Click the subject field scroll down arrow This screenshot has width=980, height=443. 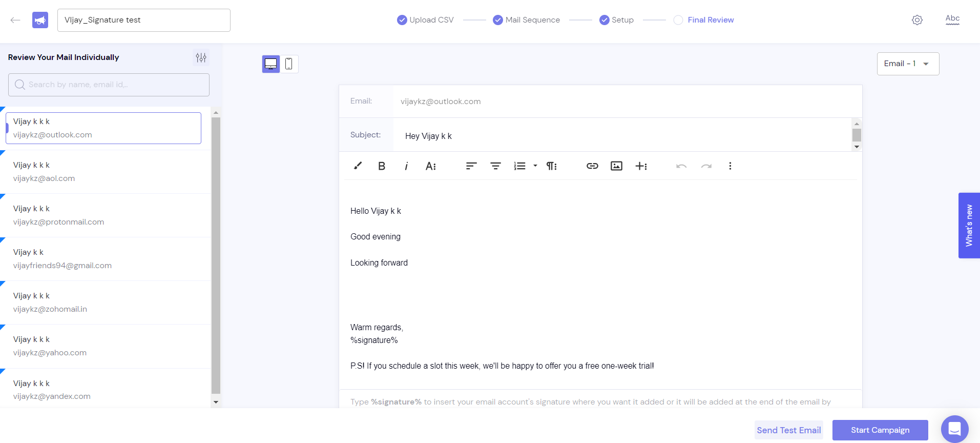(x=857, y=147)
